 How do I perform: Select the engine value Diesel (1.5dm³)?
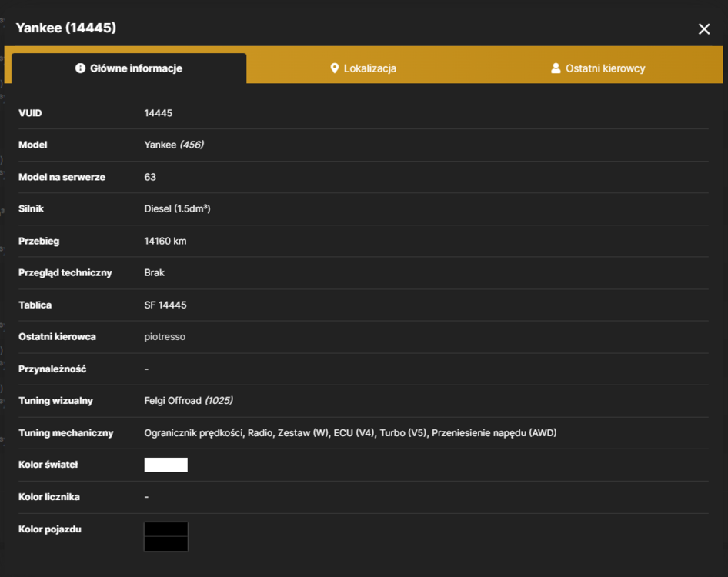177,209
